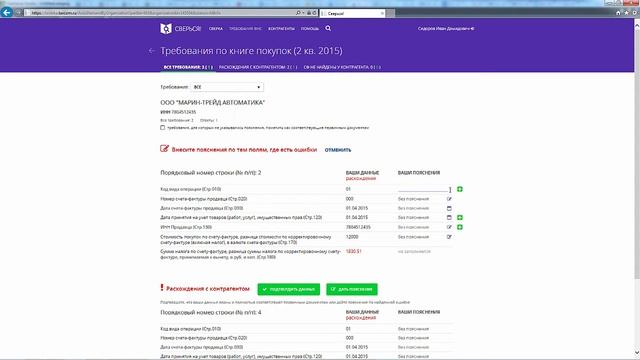Click Расхождения с контрагентом red heading

[x=207, y=289]
